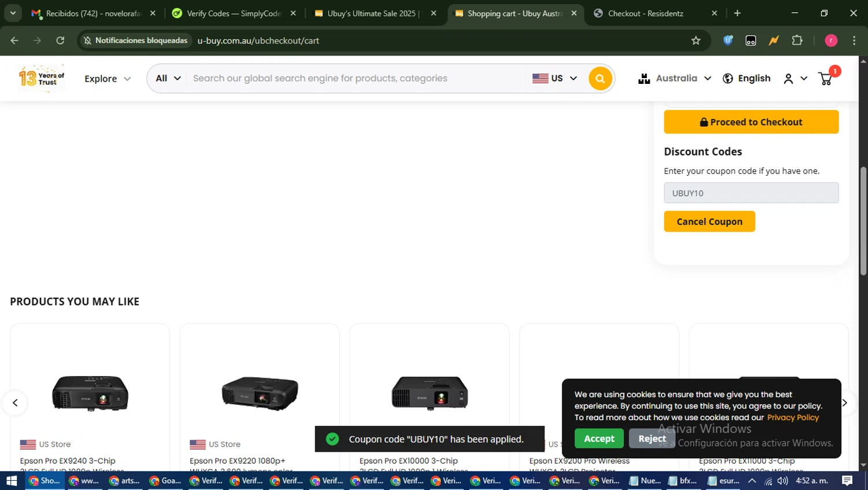Open the Epson Pro EX9240 projector image
868x490 pixels.
[x=90, y=393]
